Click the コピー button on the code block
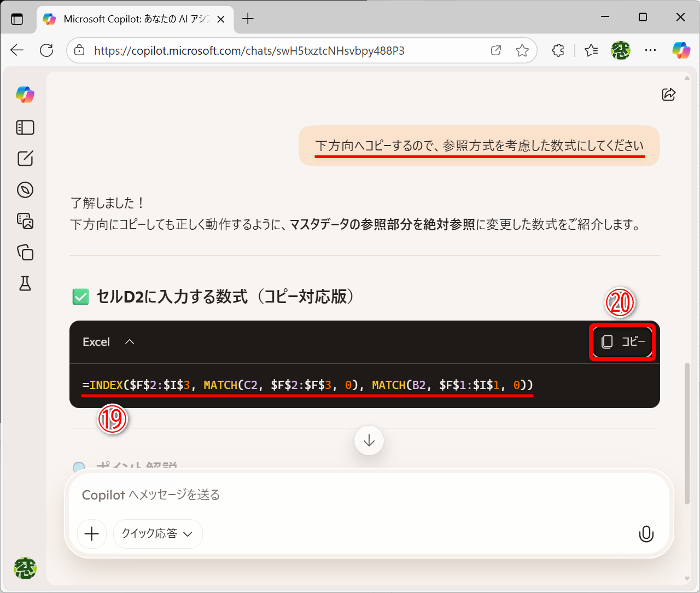700x593 pixels. (622, 341)
